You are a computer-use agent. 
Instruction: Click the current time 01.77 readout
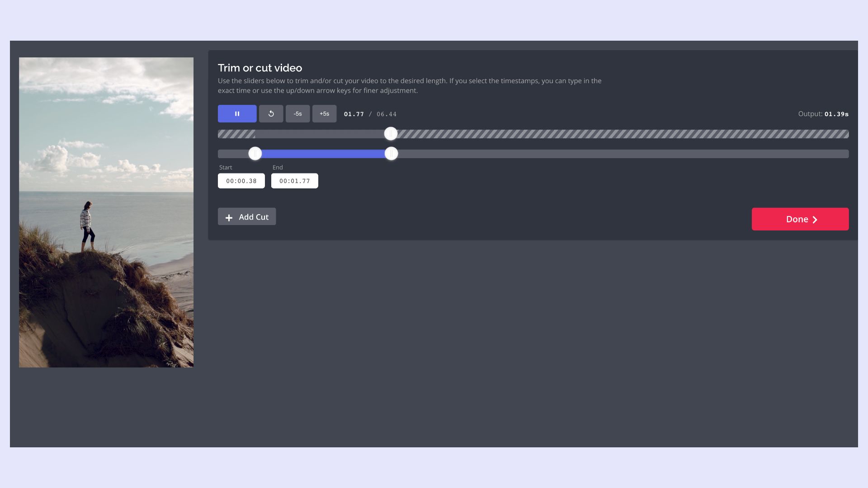click(x=354, y=114)
